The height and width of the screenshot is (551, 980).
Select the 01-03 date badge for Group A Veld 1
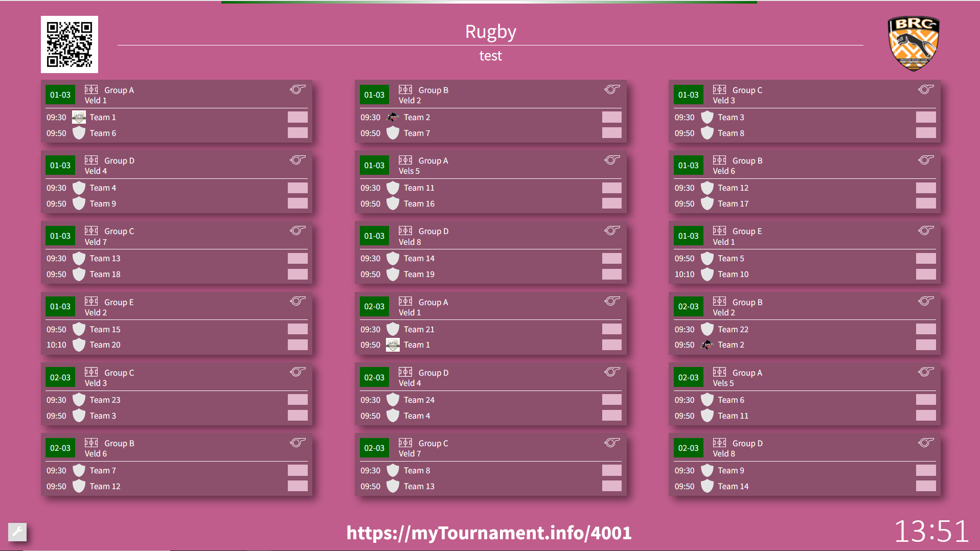tap(60, 95)
